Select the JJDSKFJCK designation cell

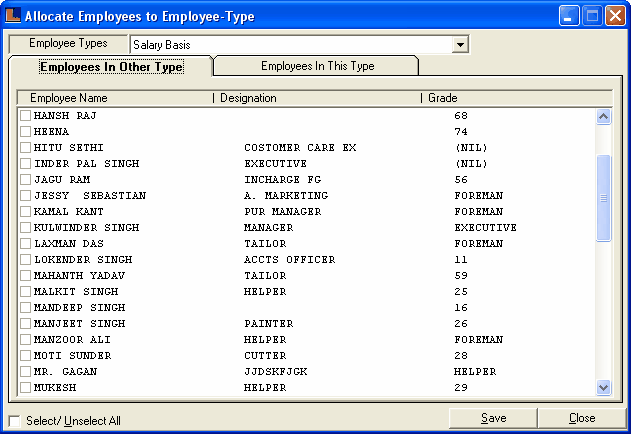pyautogui.click(x=276, y=372)
